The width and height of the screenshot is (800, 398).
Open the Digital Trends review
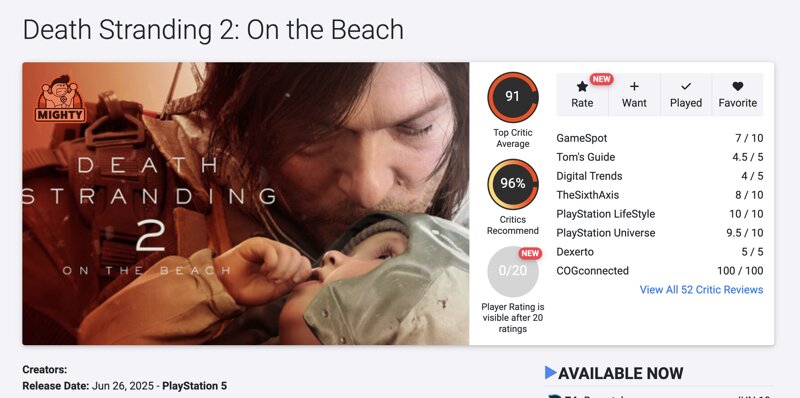pos(660,176)
